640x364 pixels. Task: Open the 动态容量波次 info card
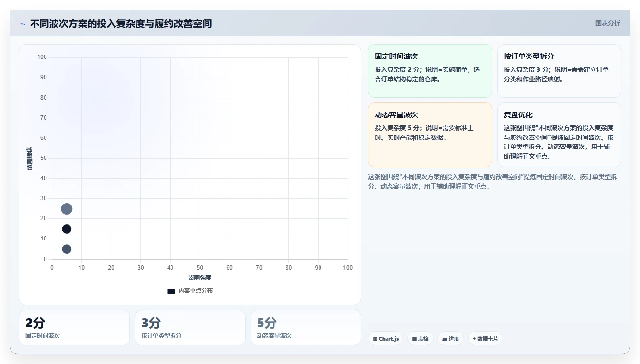(430, 135)
